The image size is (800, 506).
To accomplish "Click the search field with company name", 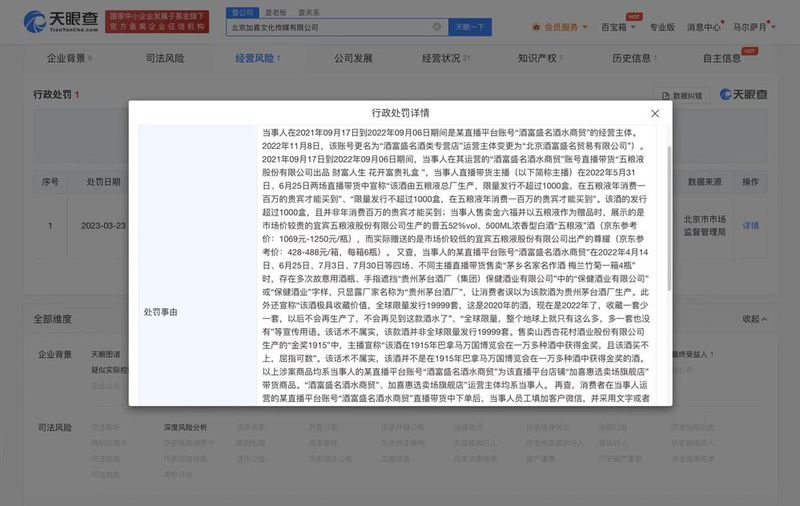I will (330, 27).
